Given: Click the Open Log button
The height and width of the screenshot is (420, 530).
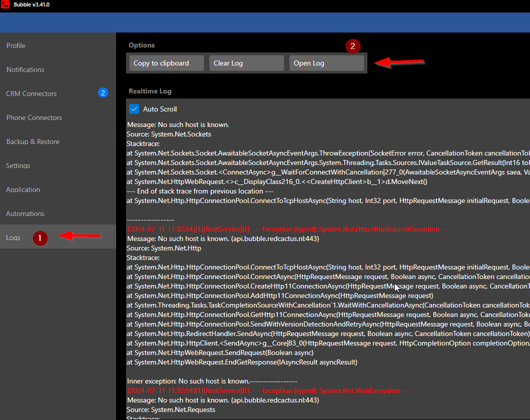Looking at the screenshot, I should coord(327,63).
